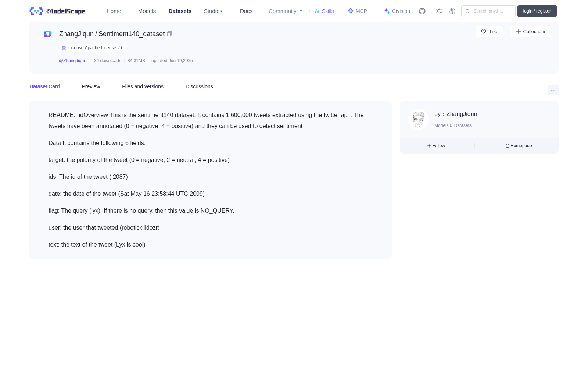
Task: Open the Models nav item
Action: coord(147,11)
